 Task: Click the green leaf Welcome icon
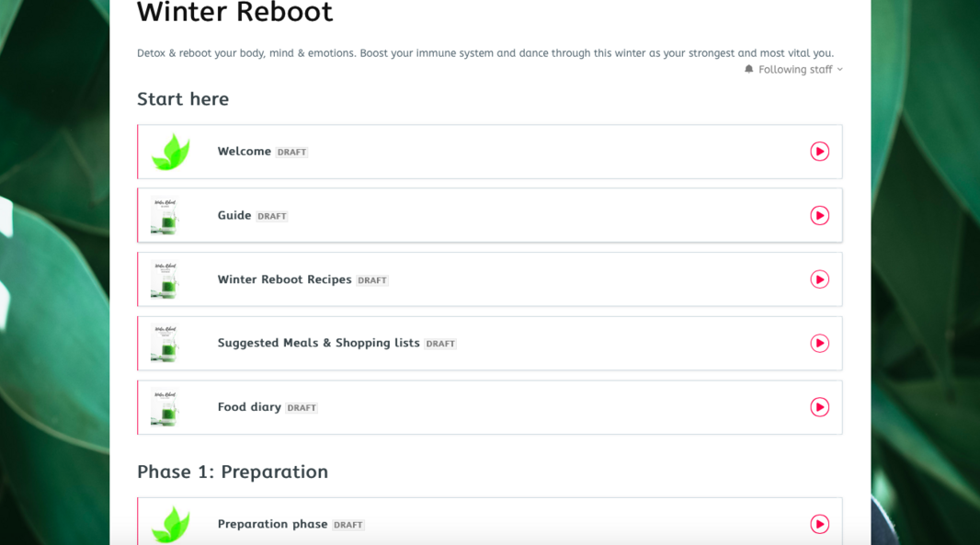(170, 152)
